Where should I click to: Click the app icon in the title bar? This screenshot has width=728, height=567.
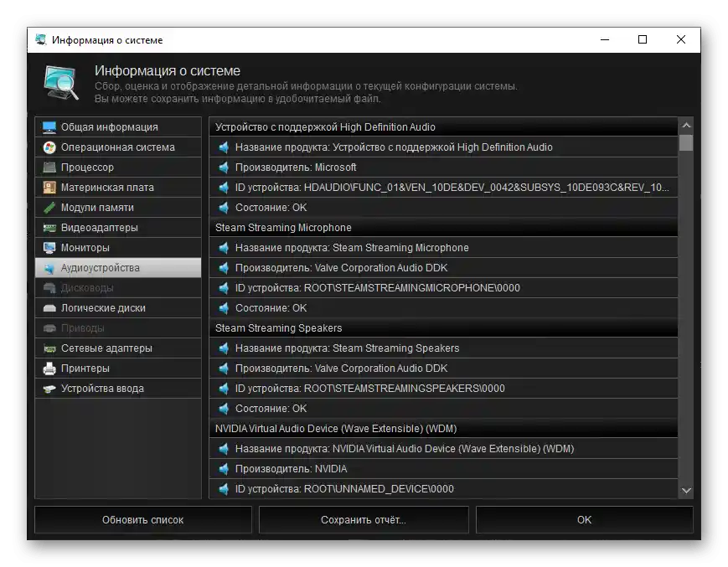click(x=41, y=40)
